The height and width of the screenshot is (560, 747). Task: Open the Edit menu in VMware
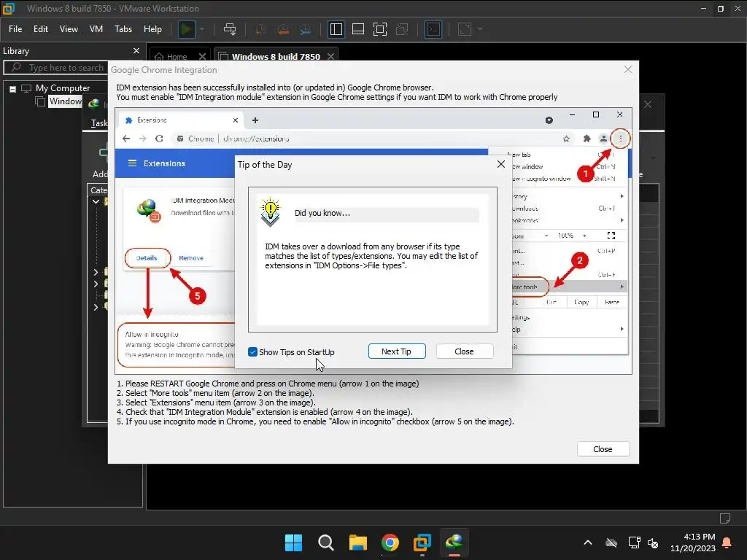pyautogui.click(x=41, y=29)
